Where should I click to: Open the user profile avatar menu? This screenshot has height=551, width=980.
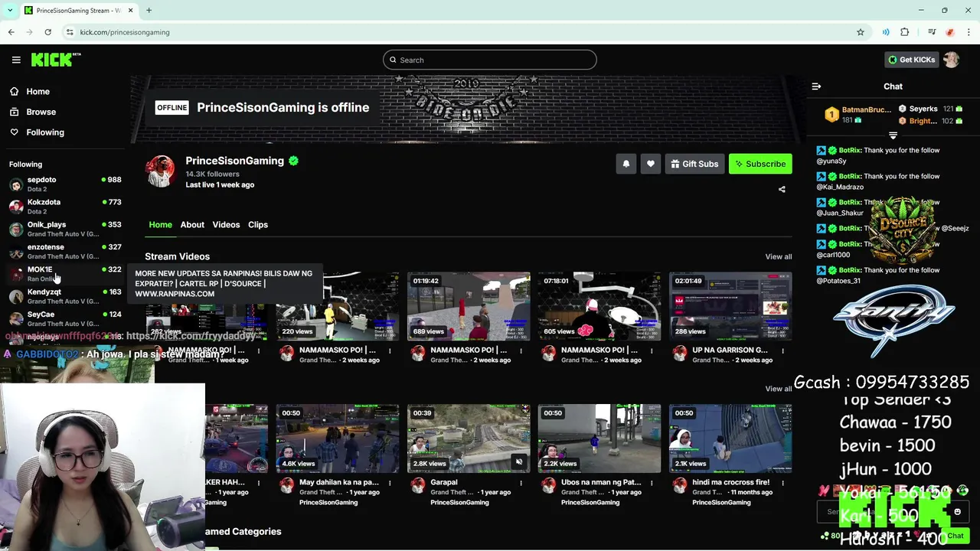[952, 60]
